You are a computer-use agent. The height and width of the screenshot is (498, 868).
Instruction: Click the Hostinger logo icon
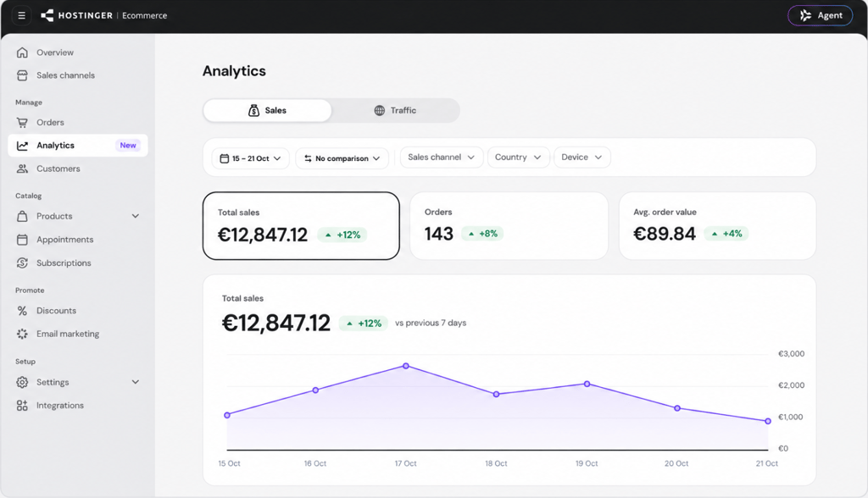point(47,15)
